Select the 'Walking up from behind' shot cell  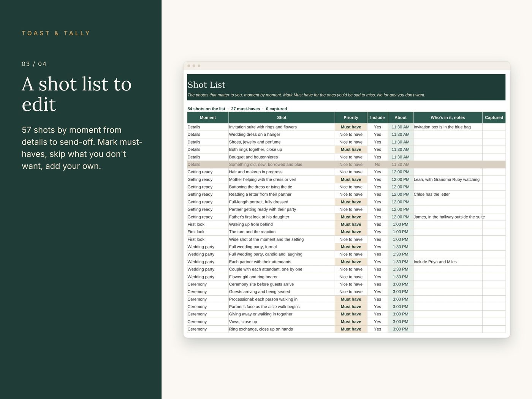click(282, 224)
